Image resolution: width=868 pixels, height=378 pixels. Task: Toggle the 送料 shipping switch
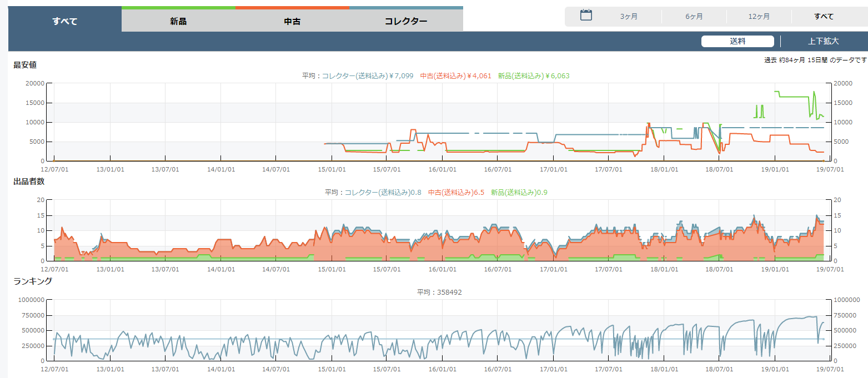pyautogui.click(x=737, y=41)
